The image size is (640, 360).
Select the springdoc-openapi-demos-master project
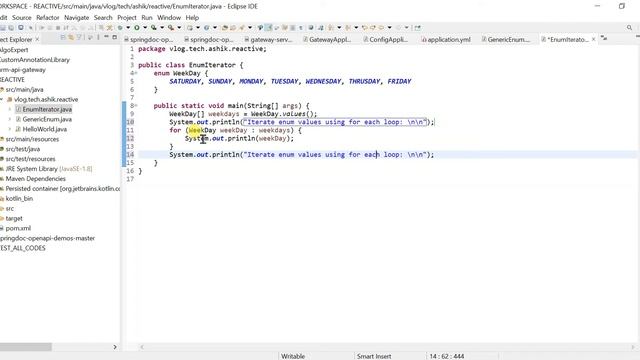point(47,238)
